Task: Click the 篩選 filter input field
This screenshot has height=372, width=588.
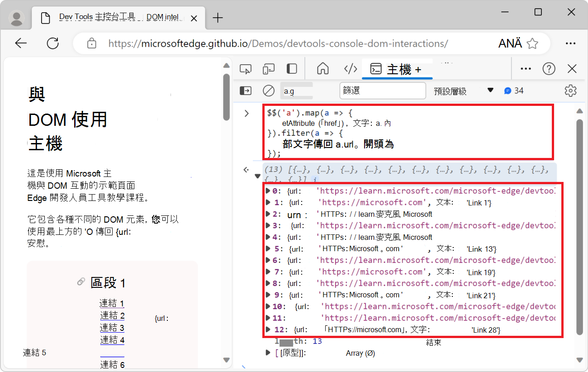Action: (x=383, y=91)
